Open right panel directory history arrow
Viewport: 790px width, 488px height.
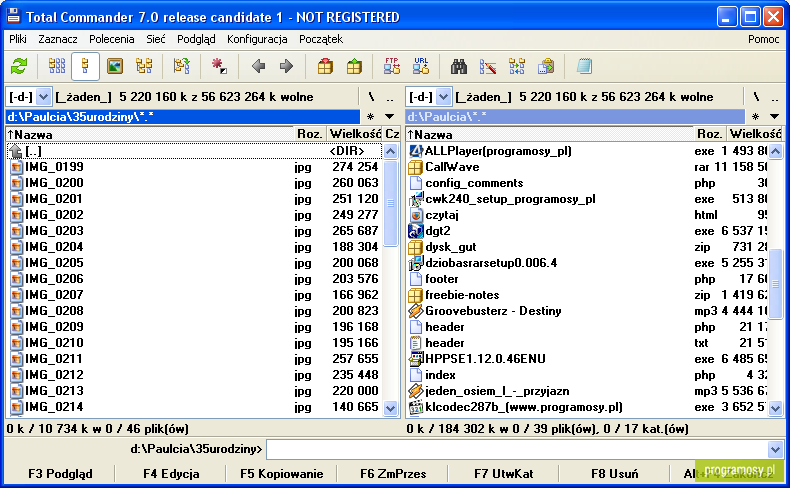(x=774, y=117)
